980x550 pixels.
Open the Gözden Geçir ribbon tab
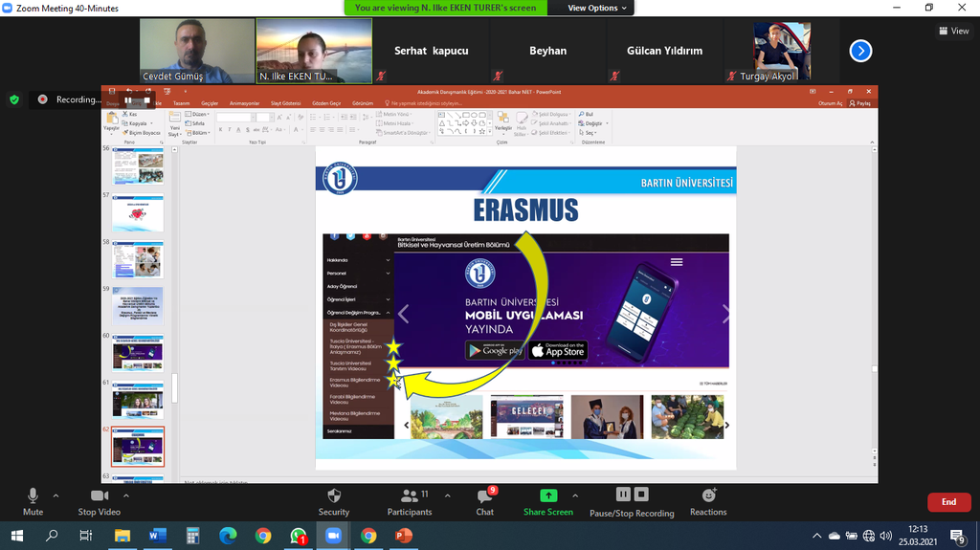(x=326, y=103)
